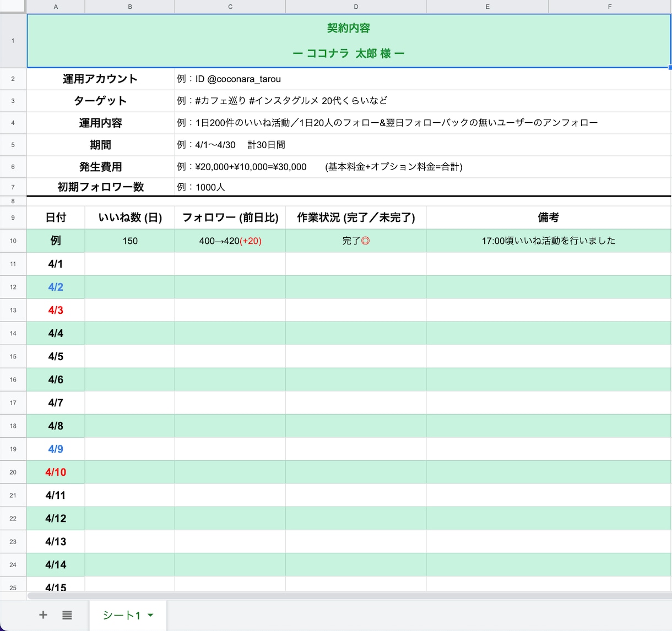Click the blue 4/9 date cell
The image size is (672, 631).
[x=56, y=449]
